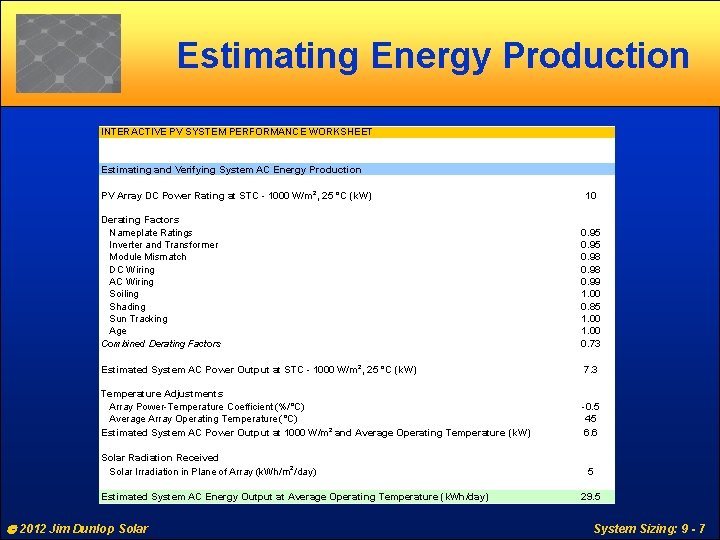Select the 'DC Wiring' label
Viewport: 720px width, 540px height.
132,270
